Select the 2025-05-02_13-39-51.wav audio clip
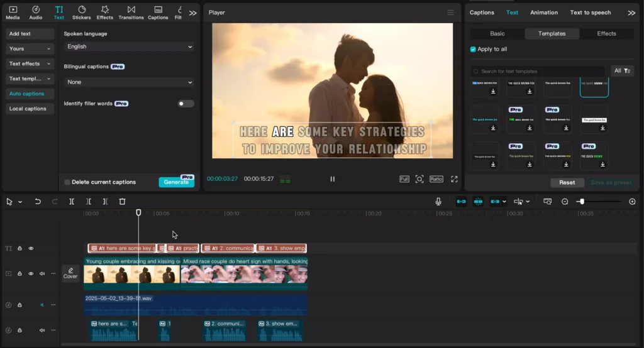This screenshot has height=348, width=644. [196, 305]
